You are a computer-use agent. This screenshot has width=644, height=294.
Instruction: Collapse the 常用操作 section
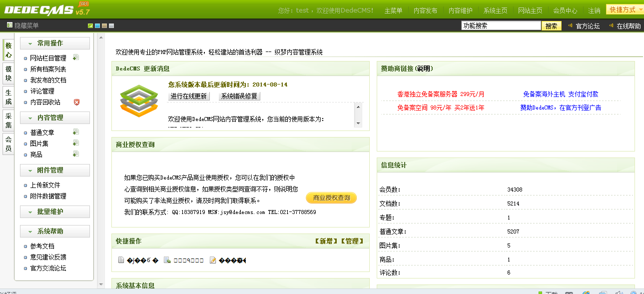55,43
